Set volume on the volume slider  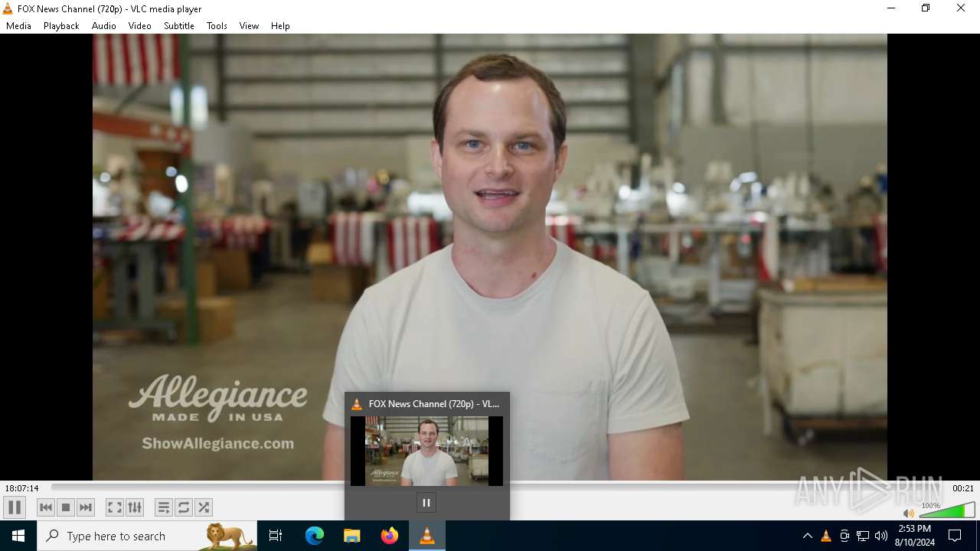(x=947, y=510)
